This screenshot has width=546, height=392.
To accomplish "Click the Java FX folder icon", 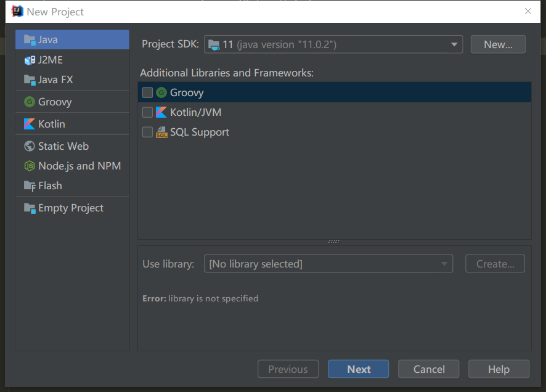I will coord(29,80).
